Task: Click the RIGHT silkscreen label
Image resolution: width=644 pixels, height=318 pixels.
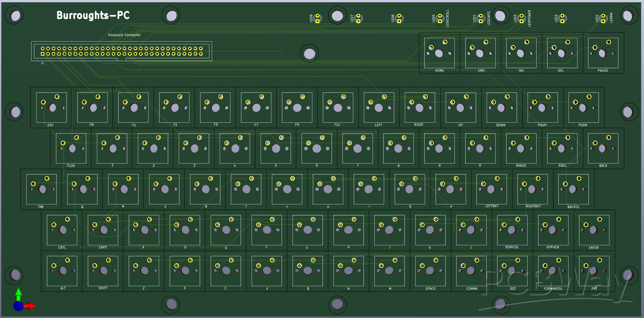Action: (x=419, y=124)
